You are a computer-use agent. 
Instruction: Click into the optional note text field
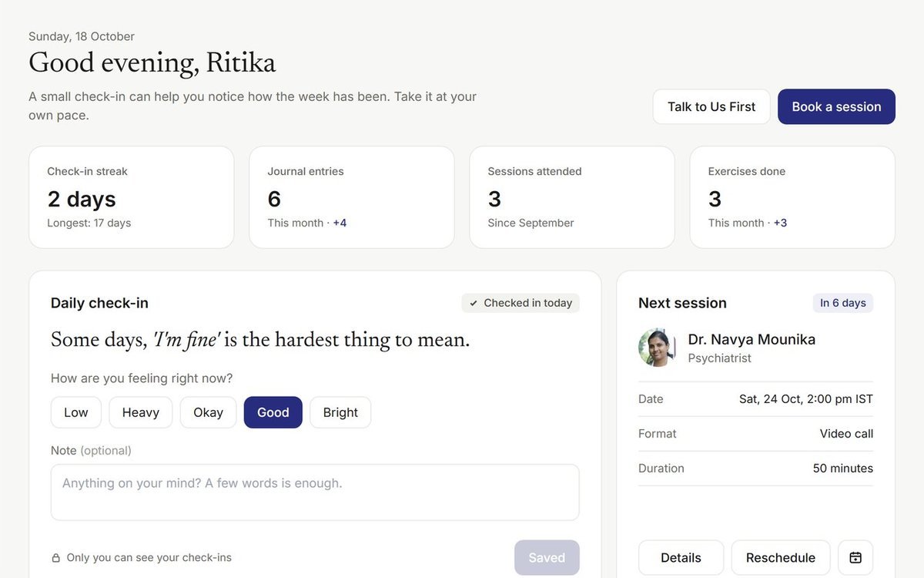click(315, 492)
